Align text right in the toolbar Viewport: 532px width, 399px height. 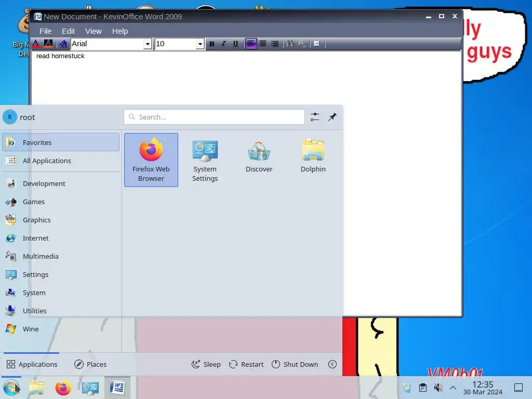click(x=275, y=44)
